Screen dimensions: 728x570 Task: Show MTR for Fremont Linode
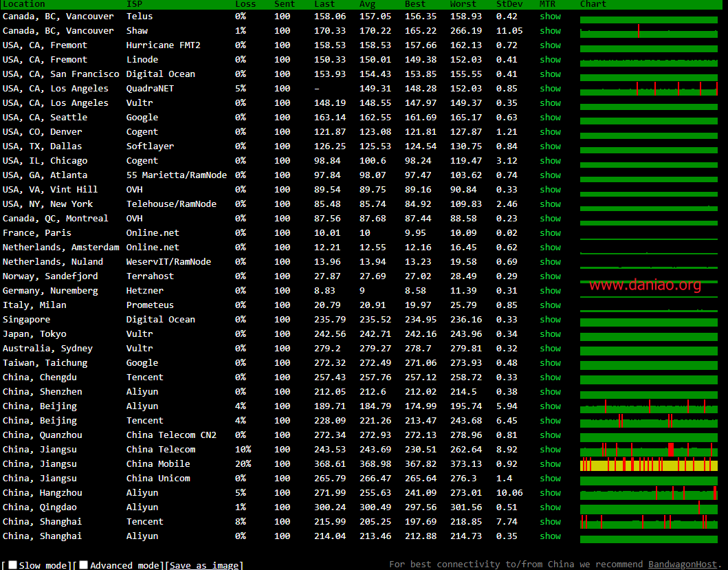pyautogui.click(x=550, y=59)
